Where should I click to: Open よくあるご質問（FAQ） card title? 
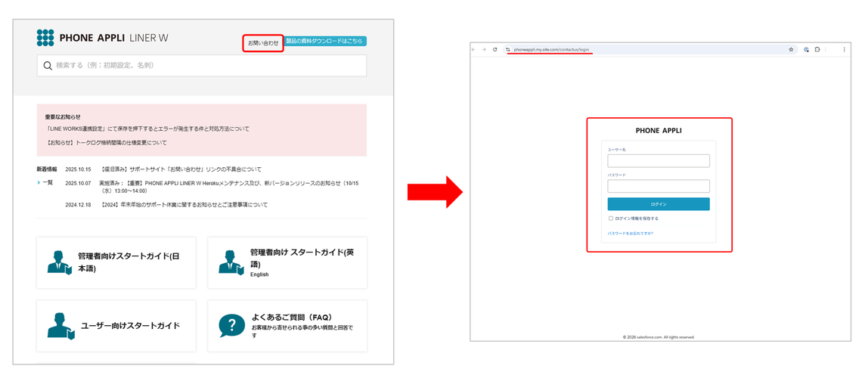coord(293,318)
